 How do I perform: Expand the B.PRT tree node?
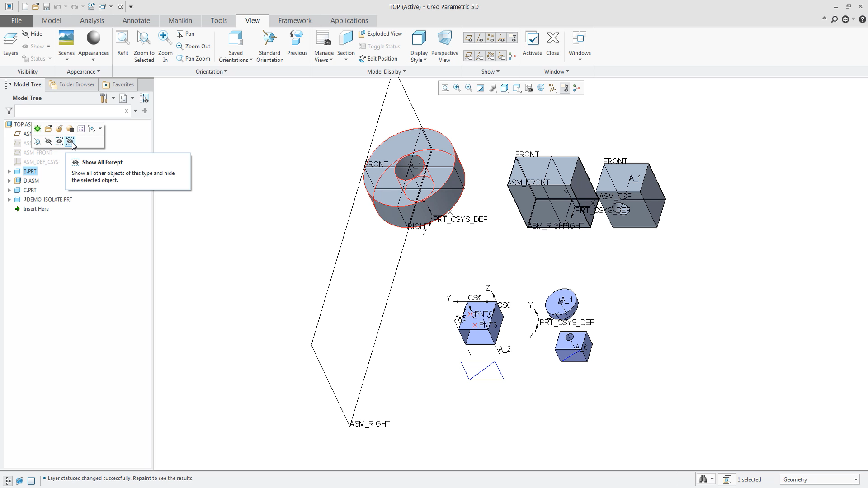pyautogui.click(x=9, y=171)
